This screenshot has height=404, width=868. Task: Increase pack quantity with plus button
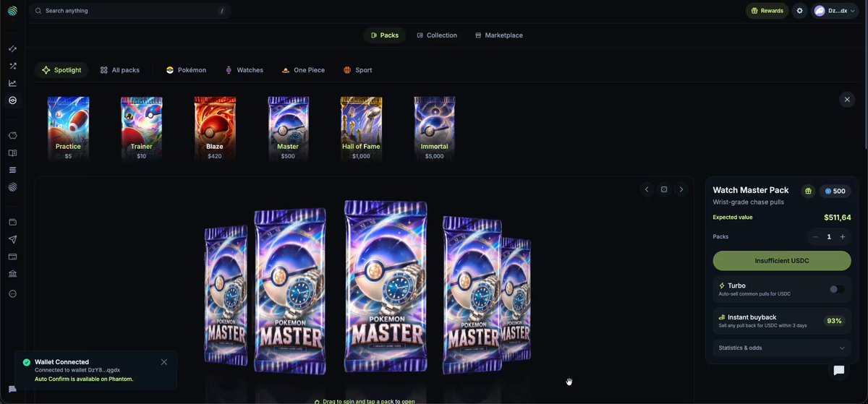(x=843, y=237)
